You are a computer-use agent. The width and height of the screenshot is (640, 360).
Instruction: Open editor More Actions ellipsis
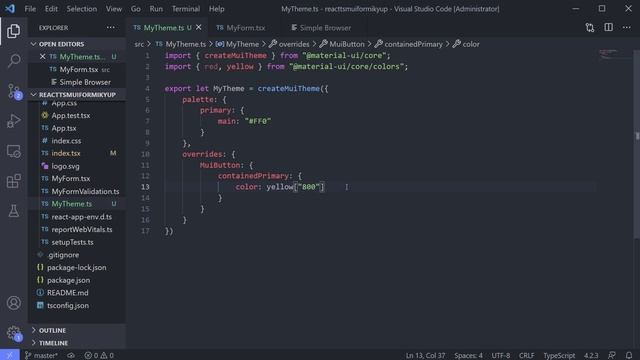627,28
